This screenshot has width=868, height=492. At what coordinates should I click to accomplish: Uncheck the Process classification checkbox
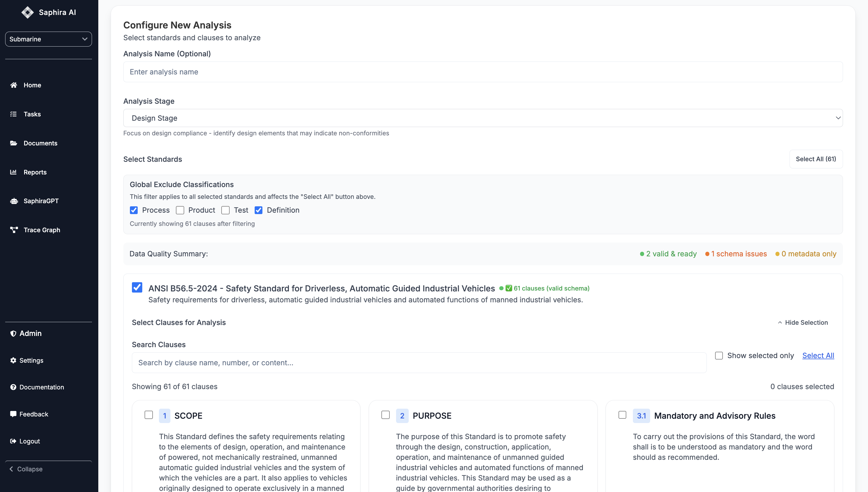click(134, 210)
